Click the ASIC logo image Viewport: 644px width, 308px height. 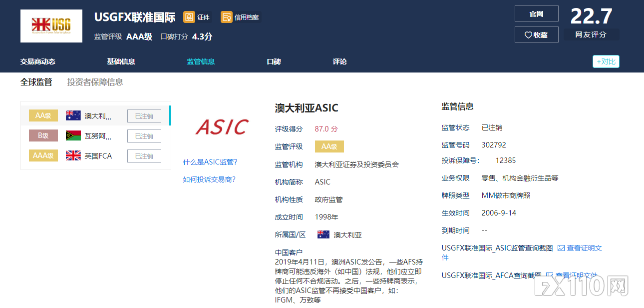pyautogui.click(x=222, y=127)
